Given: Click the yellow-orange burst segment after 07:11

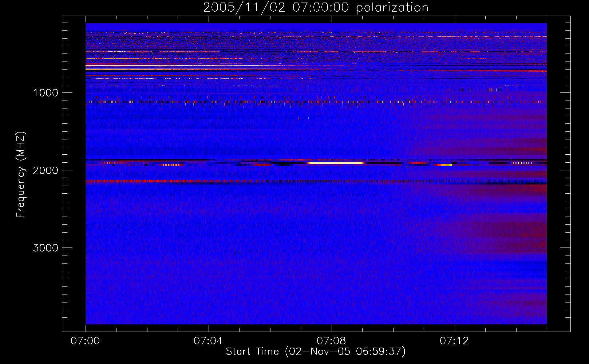Looking at the screenshot, I should 444,165.
